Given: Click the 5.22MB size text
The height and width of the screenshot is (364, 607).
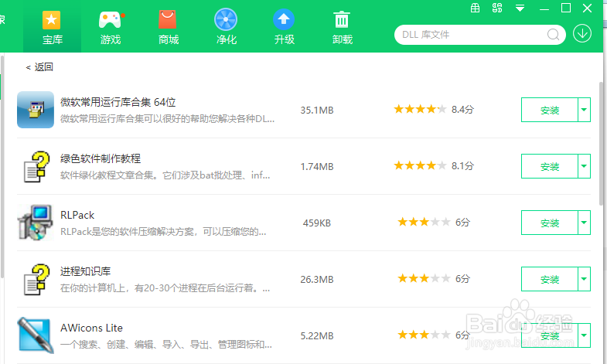Looking at the screenshot, I should coord(317,336).
